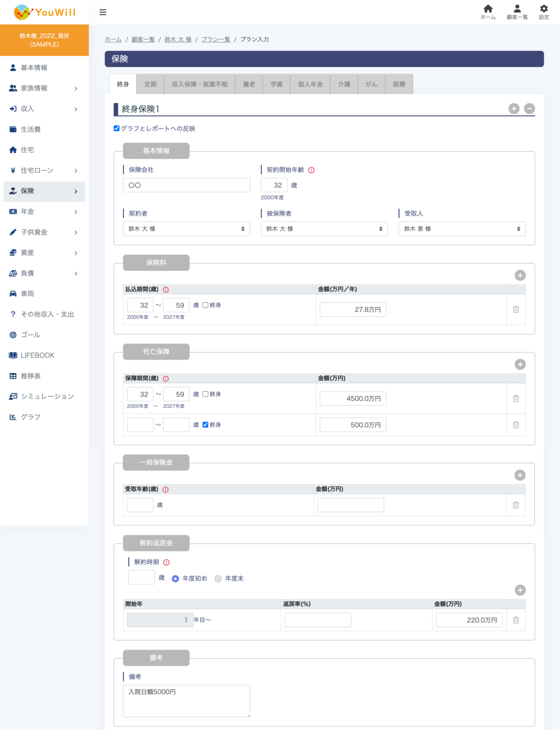560x730 pixels.
Task: Add a row in the 保険料 section
Action: pyautogui.click(x=520, y=275)
